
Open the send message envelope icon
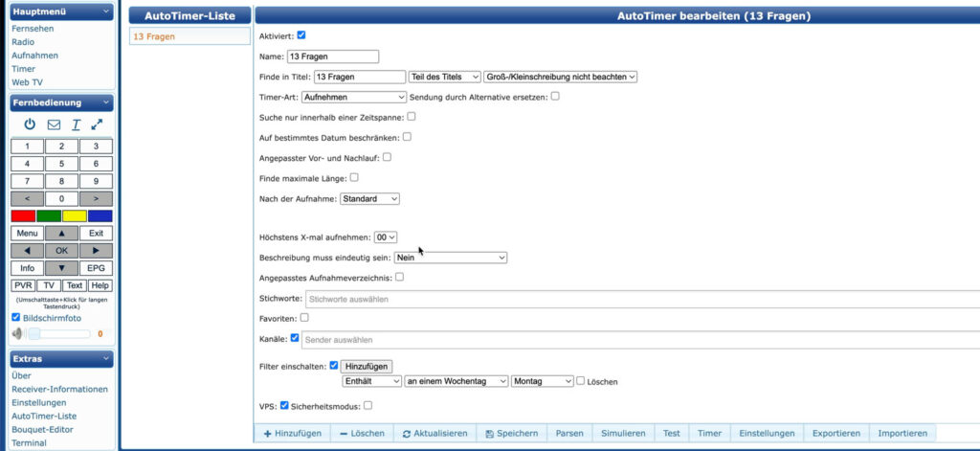coord(54,124)
